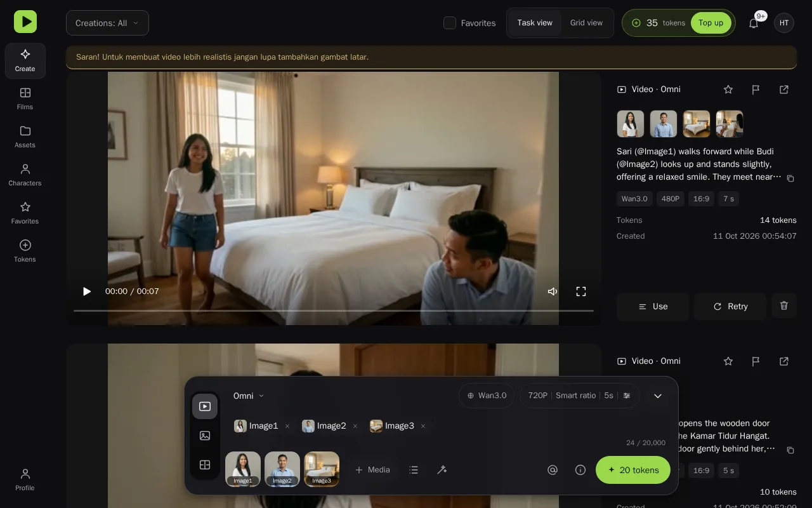Screen dimensions: 812x508
Task: Favorite the first Video Omni task
Action: tap(728, 90)
